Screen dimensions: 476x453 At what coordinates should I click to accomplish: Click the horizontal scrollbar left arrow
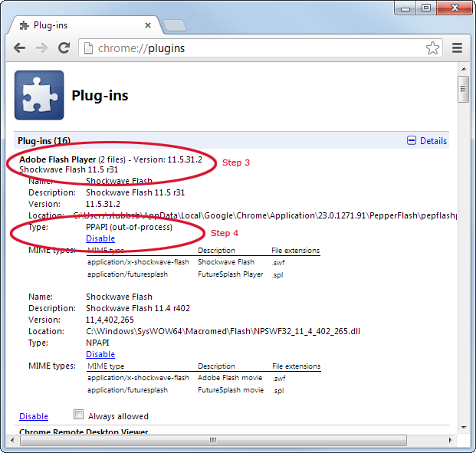coord(12,440)
